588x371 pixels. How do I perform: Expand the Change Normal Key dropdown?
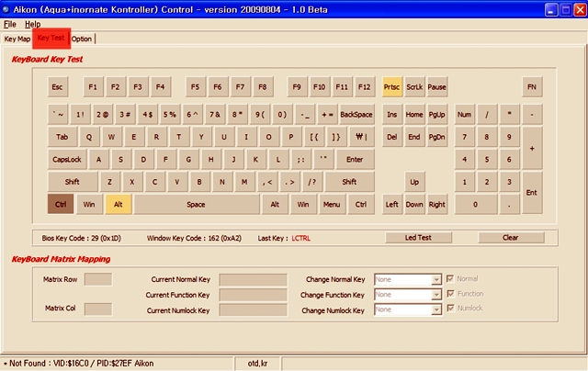tap(436, 279)
